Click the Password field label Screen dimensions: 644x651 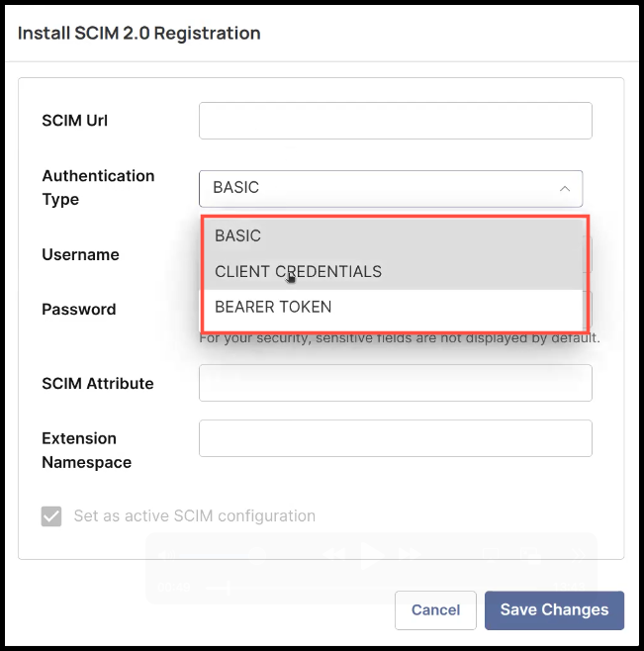click(78, 309)
